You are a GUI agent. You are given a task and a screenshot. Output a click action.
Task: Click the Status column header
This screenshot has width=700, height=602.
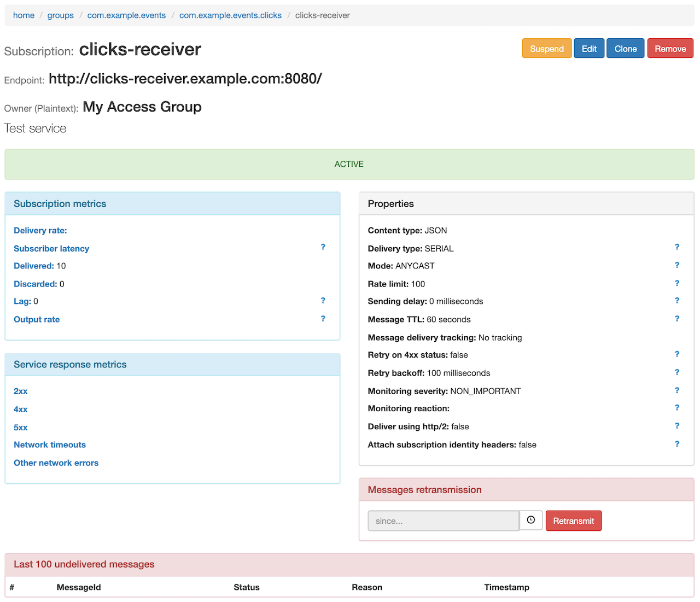247,587
